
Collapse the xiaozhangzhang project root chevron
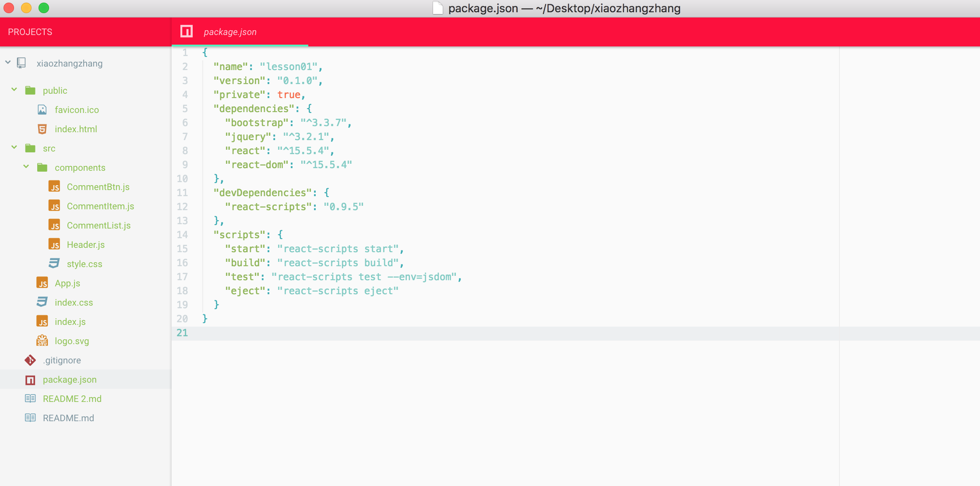(8, 63)
